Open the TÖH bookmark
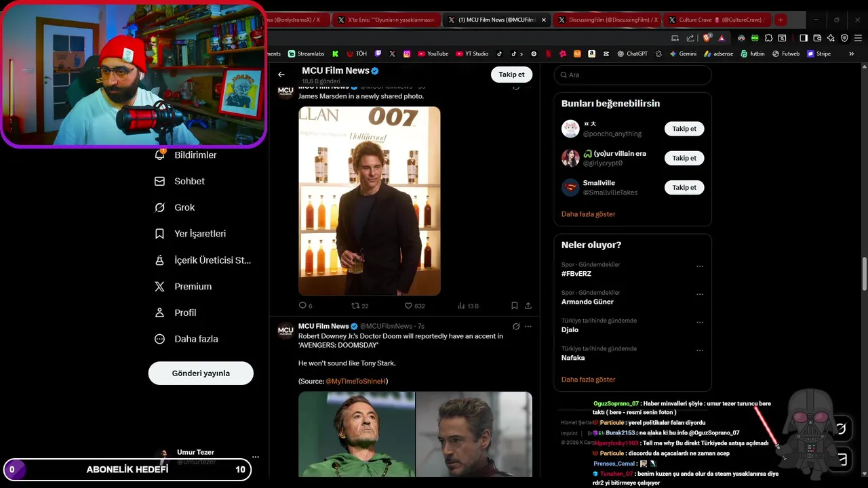 357,54
